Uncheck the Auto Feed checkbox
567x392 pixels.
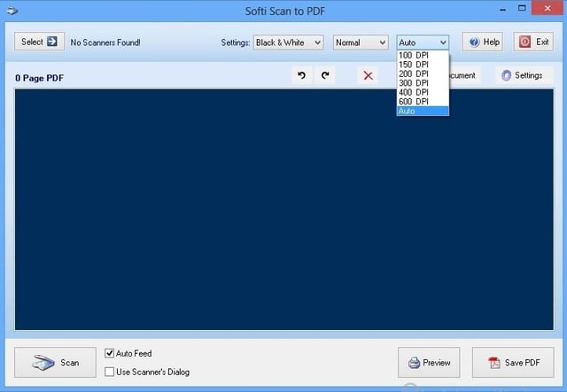[109, 353]
